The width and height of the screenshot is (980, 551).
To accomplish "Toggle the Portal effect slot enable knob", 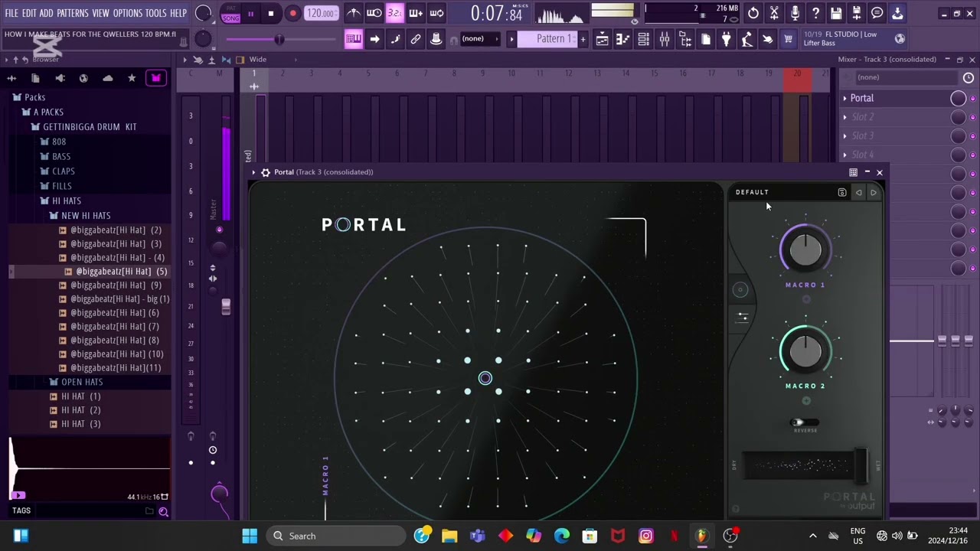I will click(x=958, y=98).
